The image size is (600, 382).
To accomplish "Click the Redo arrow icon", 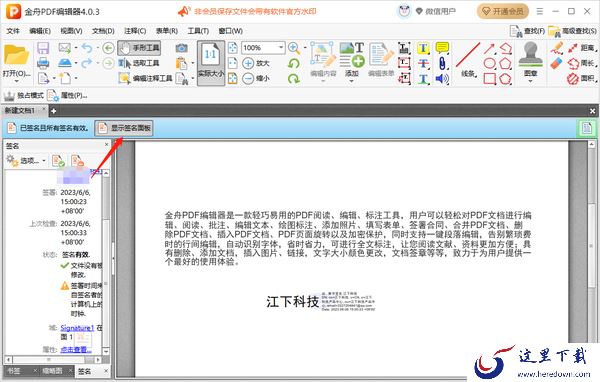I will pos(87,63).
